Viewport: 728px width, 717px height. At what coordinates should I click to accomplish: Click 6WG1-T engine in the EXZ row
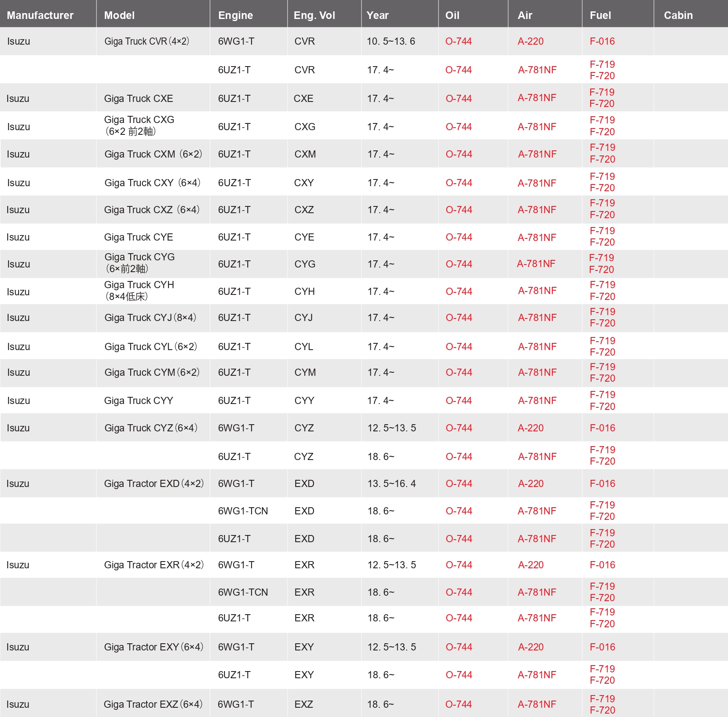[236, 704]
